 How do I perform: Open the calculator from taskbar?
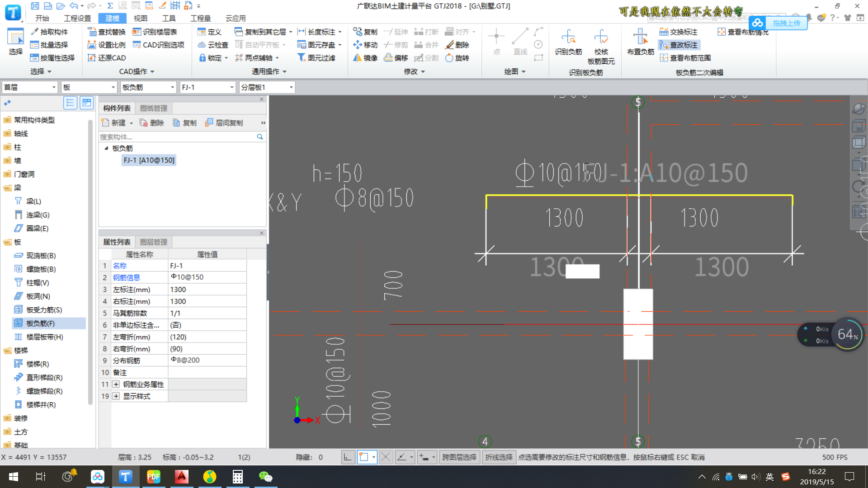click(x=237, y=477)
